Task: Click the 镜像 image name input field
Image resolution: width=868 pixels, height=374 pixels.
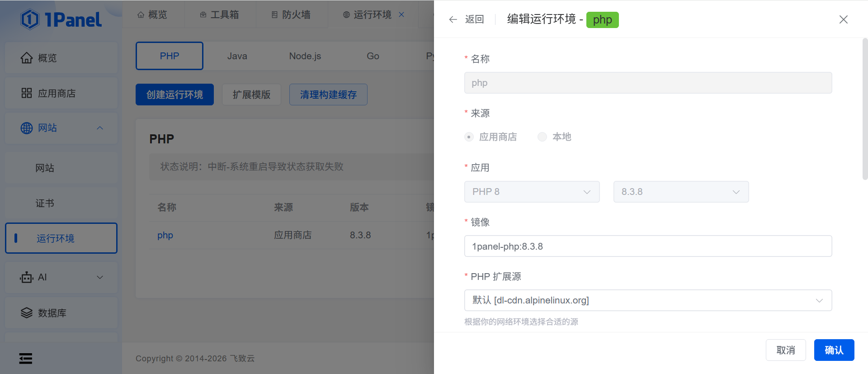Action: coord(647,246)
